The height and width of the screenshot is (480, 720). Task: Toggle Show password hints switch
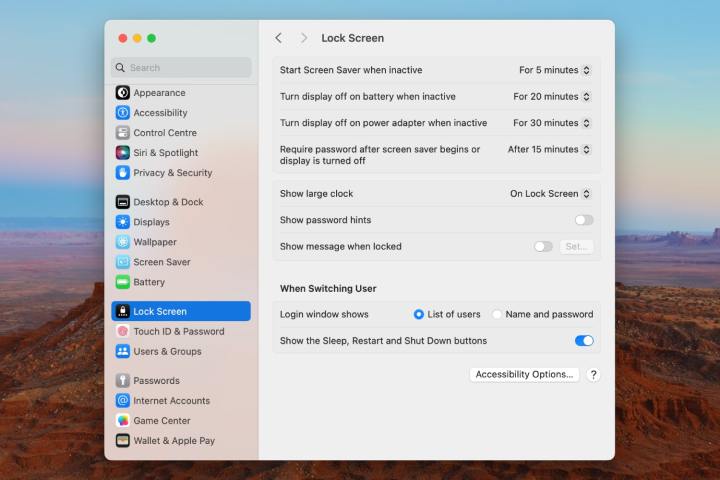tap(584, 220)
